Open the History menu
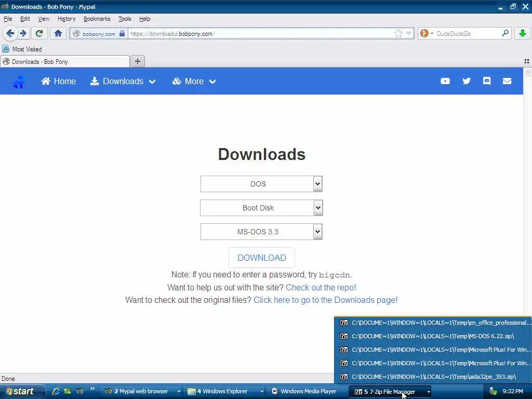The image size is (532, 399). tap(66, 19)
